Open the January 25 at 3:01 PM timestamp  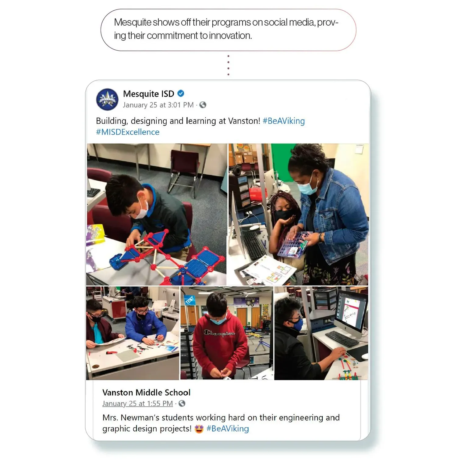(158, 105)
